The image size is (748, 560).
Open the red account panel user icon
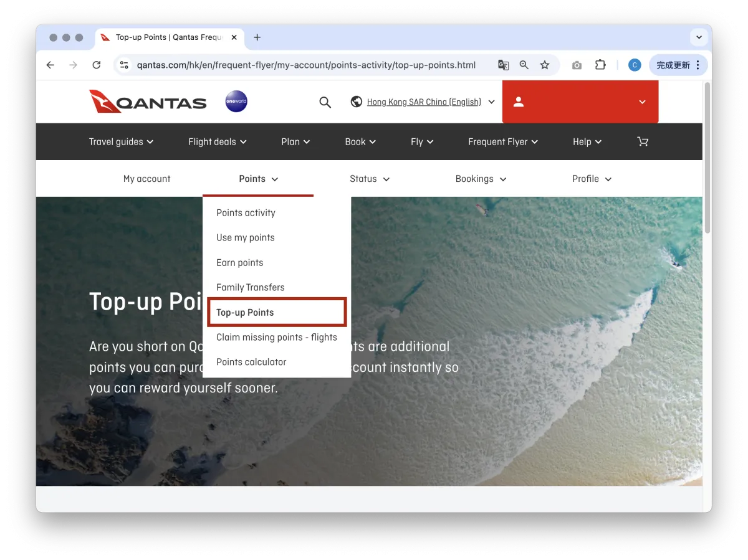pyautogui.click(x=518, y=102)
